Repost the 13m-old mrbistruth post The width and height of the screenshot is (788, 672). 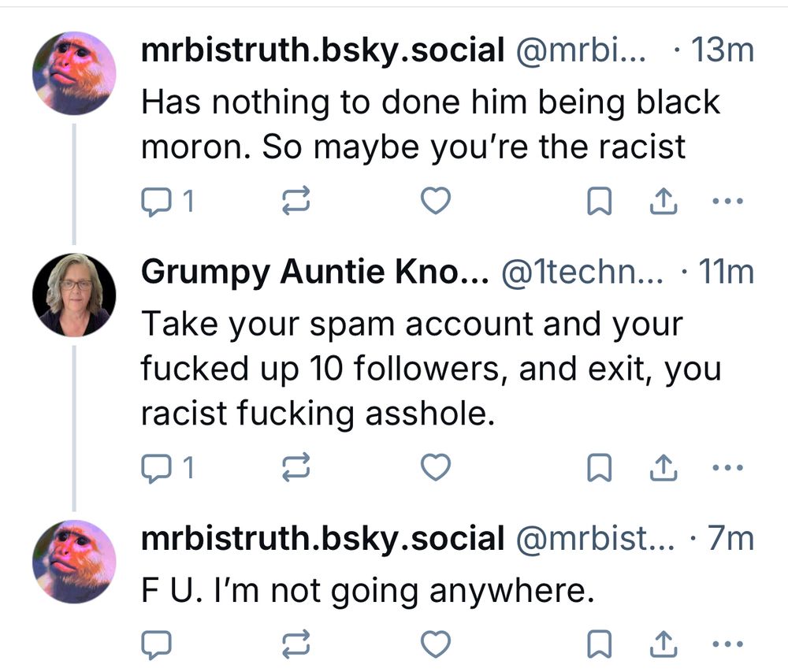pyautogui.click(x=295, y=203)
